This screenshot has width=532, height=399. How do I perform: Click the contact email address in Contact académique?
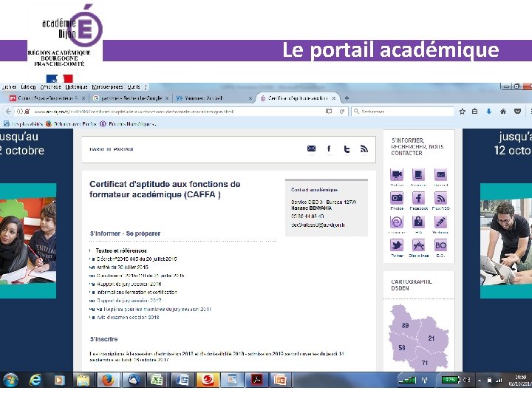tap(318, 225)
